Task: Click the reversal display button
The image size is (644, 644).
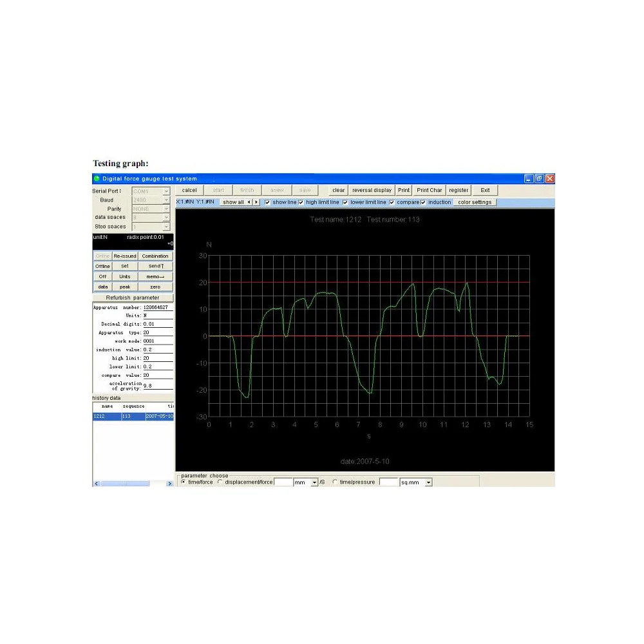Action: tap(372, 190)
